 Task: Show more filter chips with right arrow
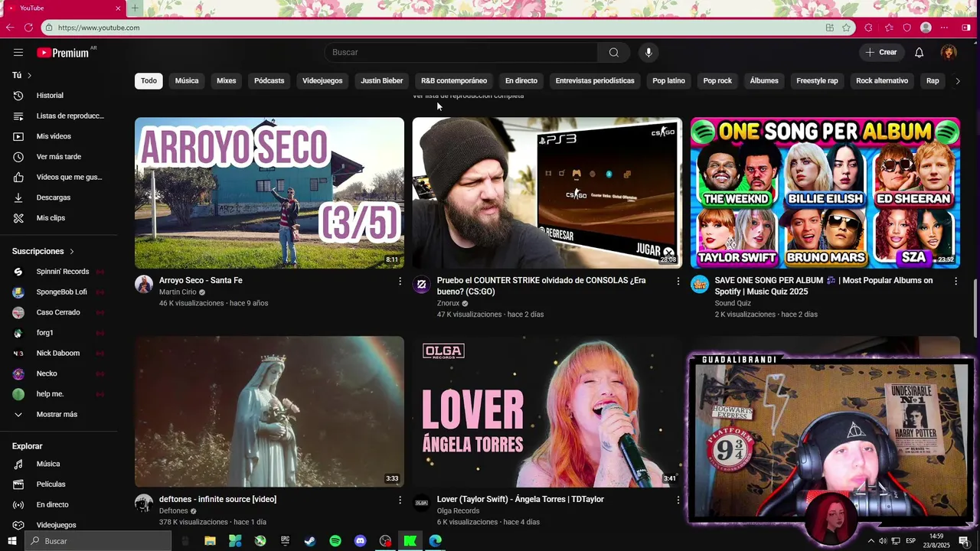point(957,80)
